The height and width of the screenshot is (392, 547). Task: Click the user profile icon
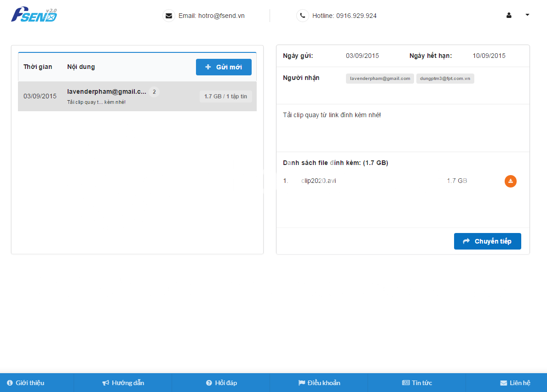[x=509, y=15]
